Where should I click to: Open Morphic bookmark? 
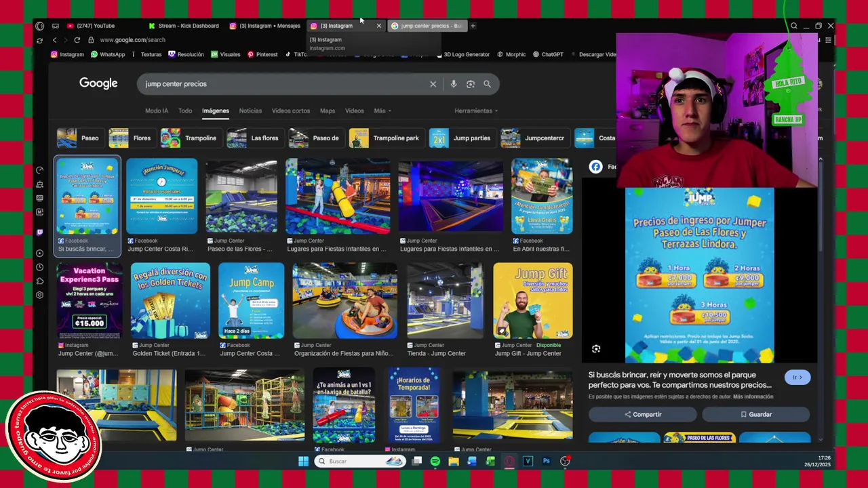[x=511, y=54]
